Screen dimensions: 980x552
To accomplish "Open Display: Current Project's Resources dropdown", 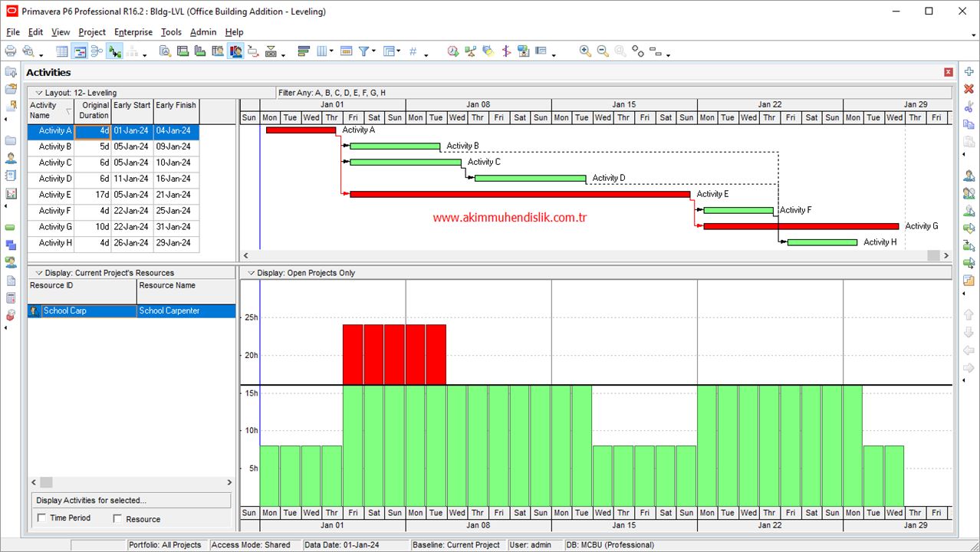I will click(x=39, y=273).
